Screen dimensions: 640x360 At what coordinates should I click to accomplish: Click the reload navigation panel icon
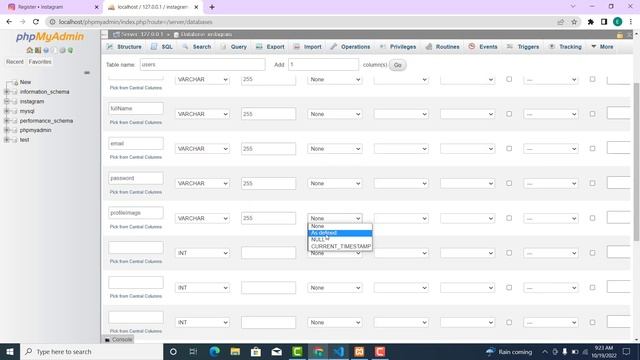point(70,50)
